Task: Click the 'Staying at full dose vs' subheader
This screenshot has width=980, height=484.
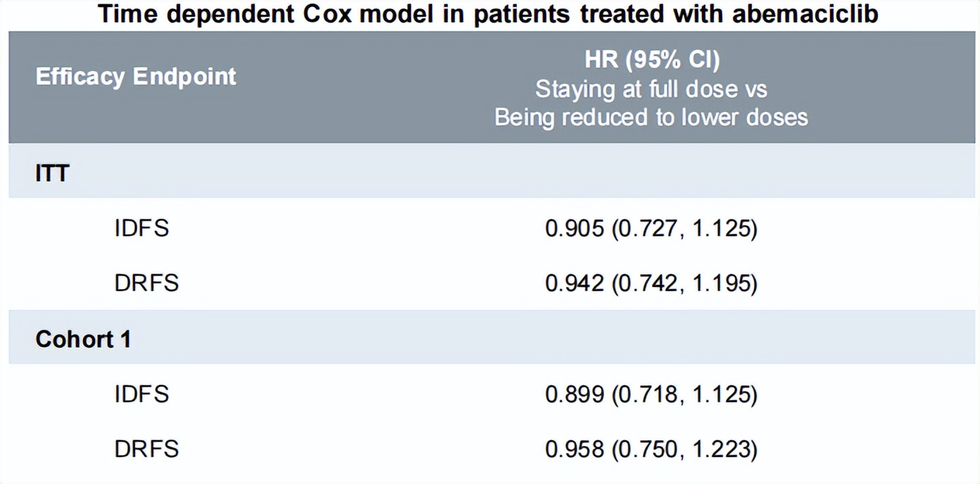Action: tap(651, 89)
